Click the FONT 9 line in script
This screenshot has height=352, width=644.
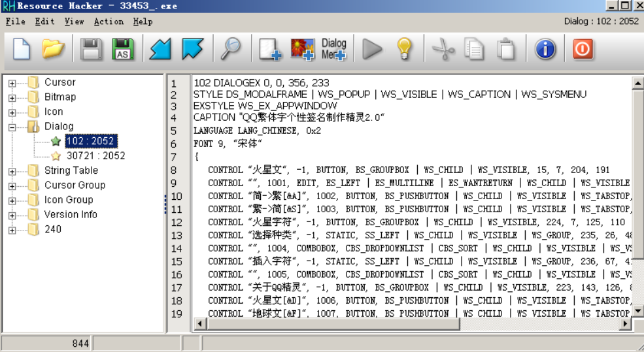pos(228,144)
